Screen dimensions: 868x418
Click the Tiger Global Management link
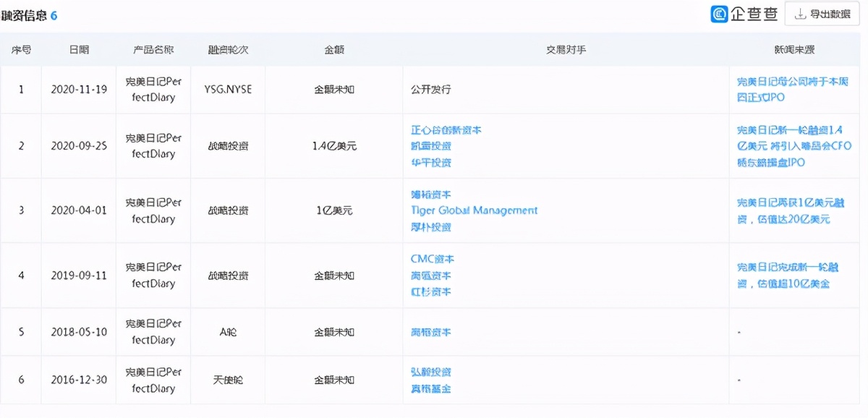pyautogui.click(x=474, y=210)
